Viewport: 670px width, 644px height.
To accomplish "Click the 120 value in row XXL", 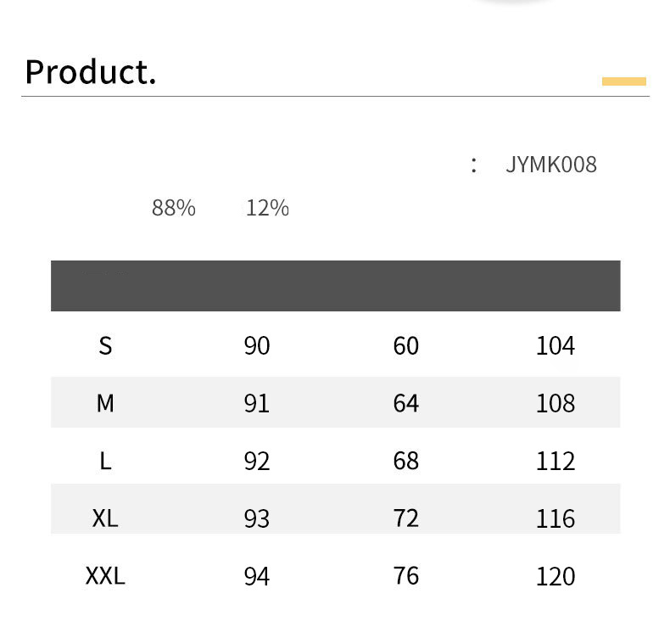I will tap(556, 576).
